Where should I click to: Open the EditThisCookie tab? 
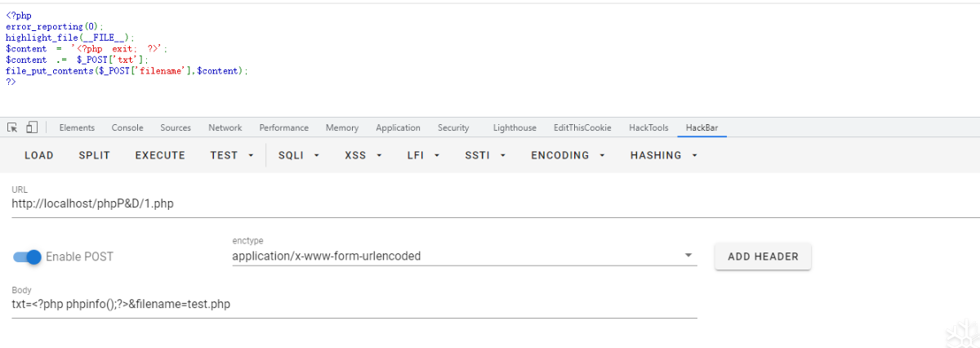(x=582, y=127)
